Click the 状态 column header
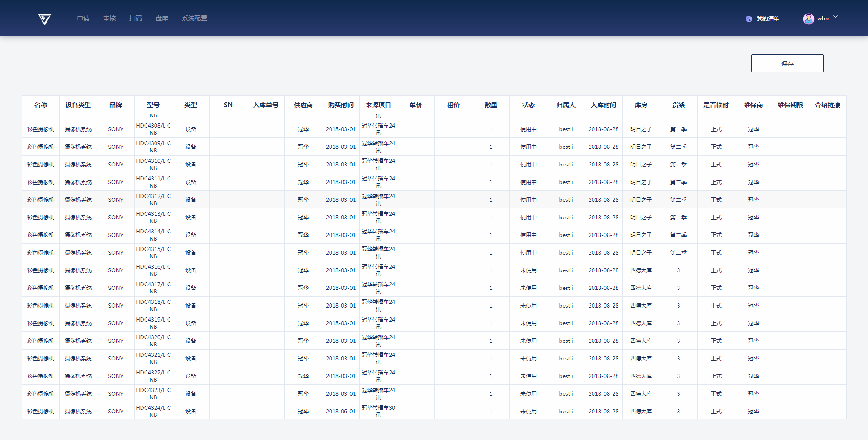The image size is (868, 440). click(x=528, y=105)
